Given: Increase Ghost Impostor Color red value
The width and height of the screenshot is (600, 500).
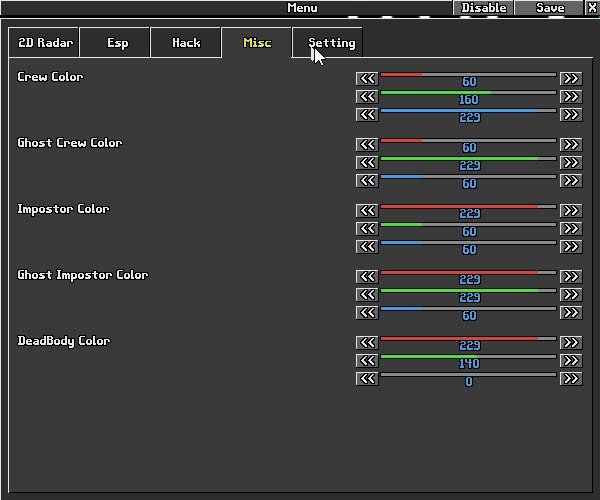Looking at the screenshot, I should pyautogui.click(x=571, y=277).
